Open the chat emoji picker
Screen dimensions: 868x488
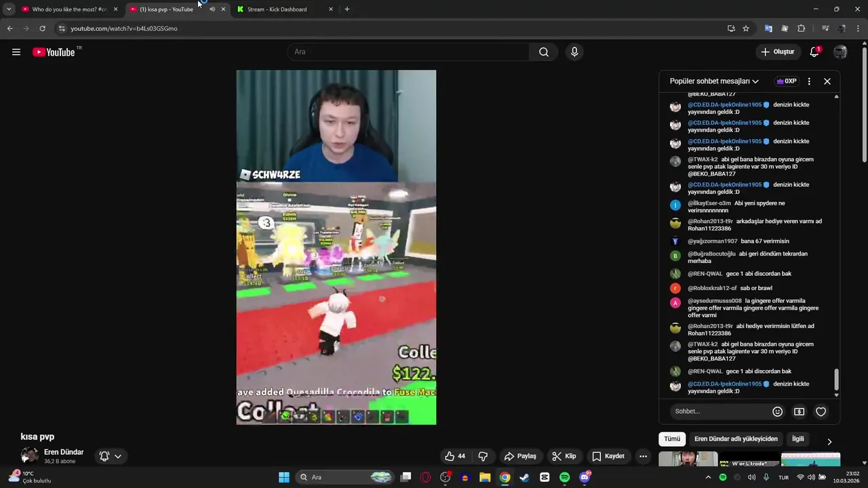point(778,411)
